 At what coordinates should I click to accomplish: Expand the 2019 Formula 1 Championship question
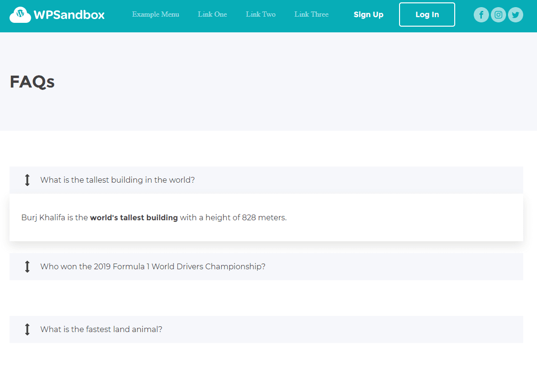[266, 266]
